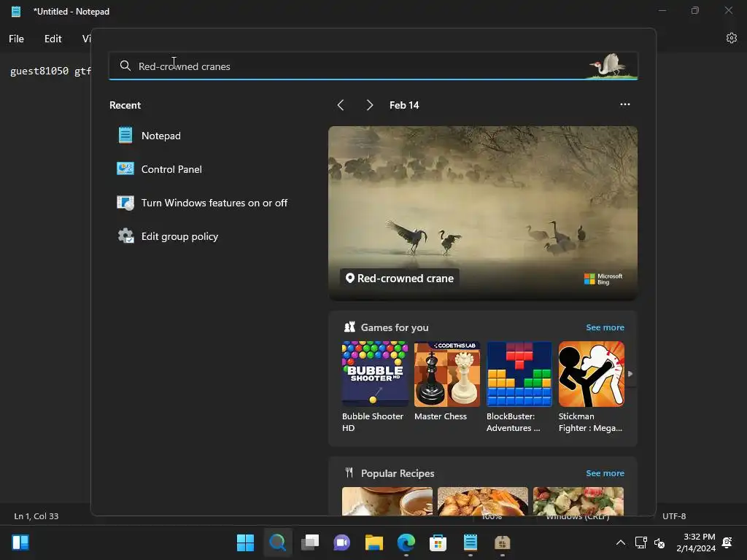Open File Explorer from taskbar
Viewport: 747px width, 560px height.
coord(374,542)
